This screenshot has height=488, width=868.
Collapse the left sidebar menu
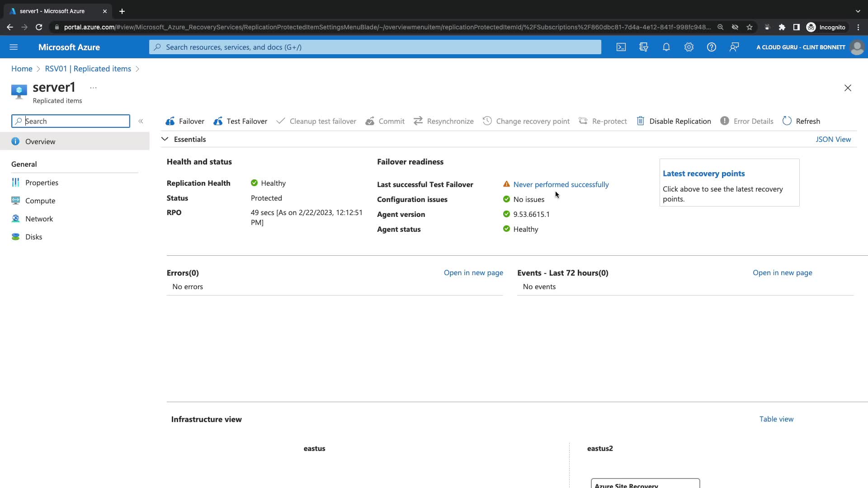[x=141, y=121]
